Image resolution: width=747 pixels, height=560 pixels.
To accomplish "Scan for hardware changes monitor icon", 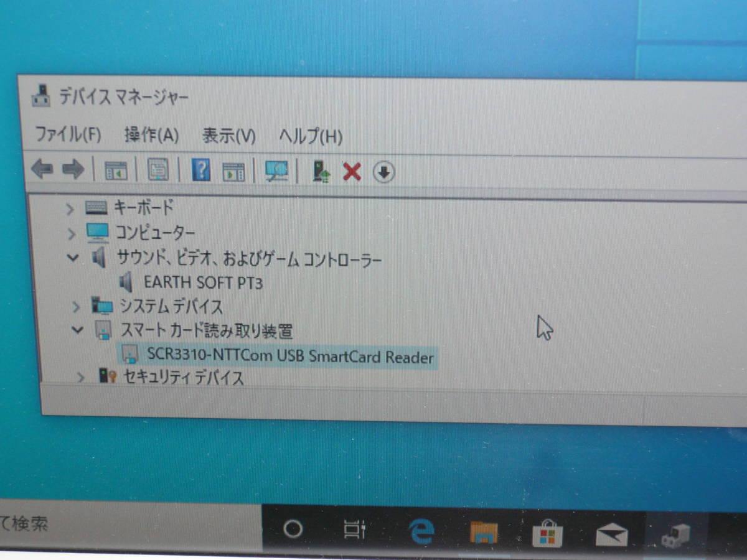I will (x=276, y=170).
